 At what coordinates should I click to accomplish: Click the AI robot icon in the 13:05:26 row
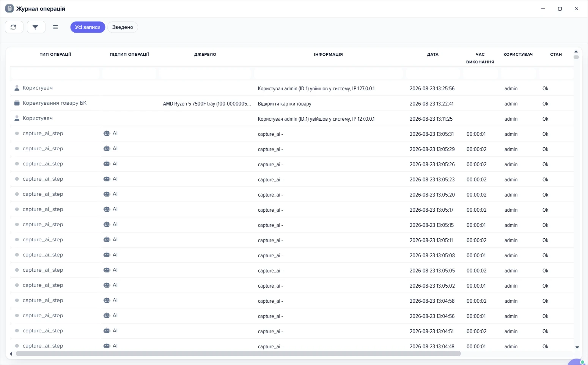point(107,164)
